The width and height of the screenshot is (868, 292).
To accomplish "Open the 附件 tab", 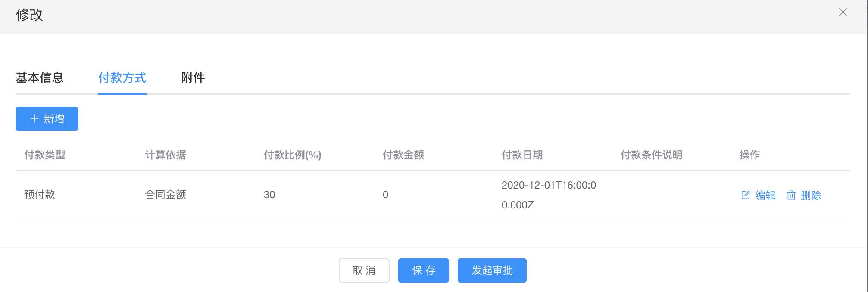I will pos(193,78).
